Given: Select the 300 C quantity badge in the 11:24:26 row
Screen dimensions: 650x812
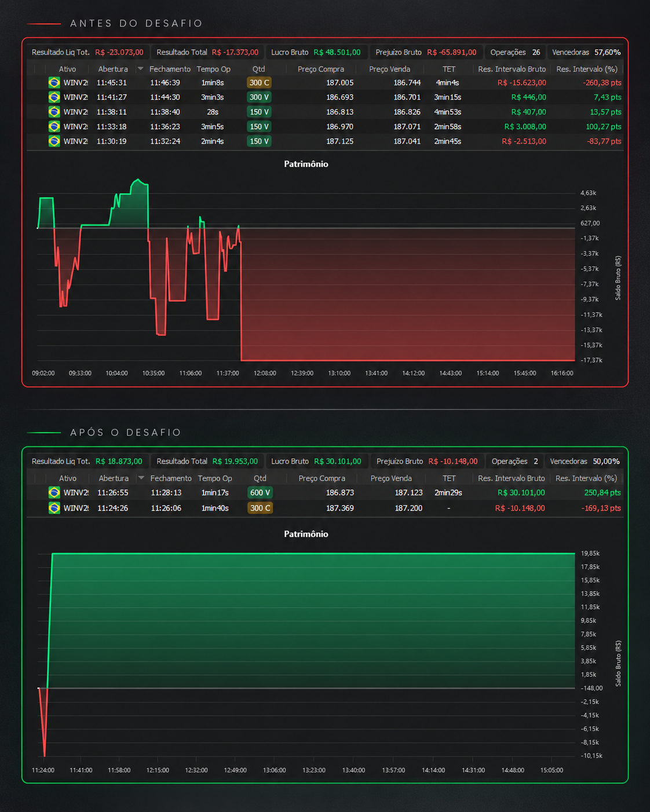Looking at the screenshot, I should pyautogui.click(x=260, y=508).
